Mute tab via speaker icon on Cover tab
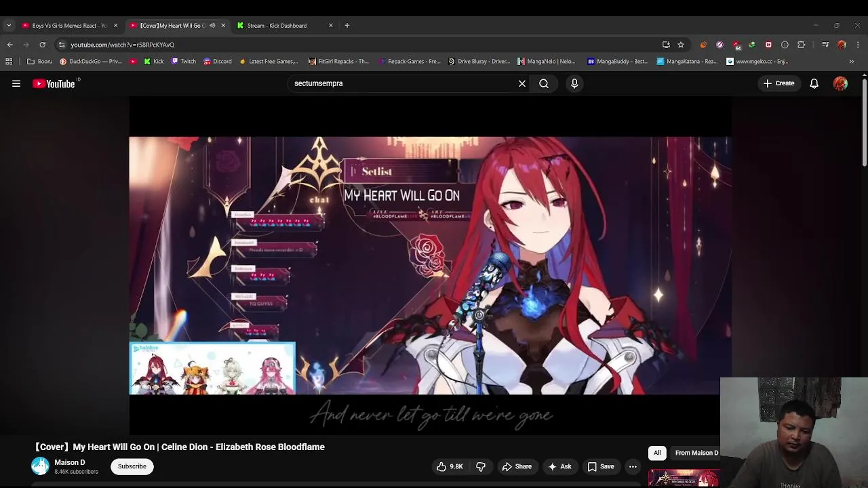868x488 pixels. point(212,26)
